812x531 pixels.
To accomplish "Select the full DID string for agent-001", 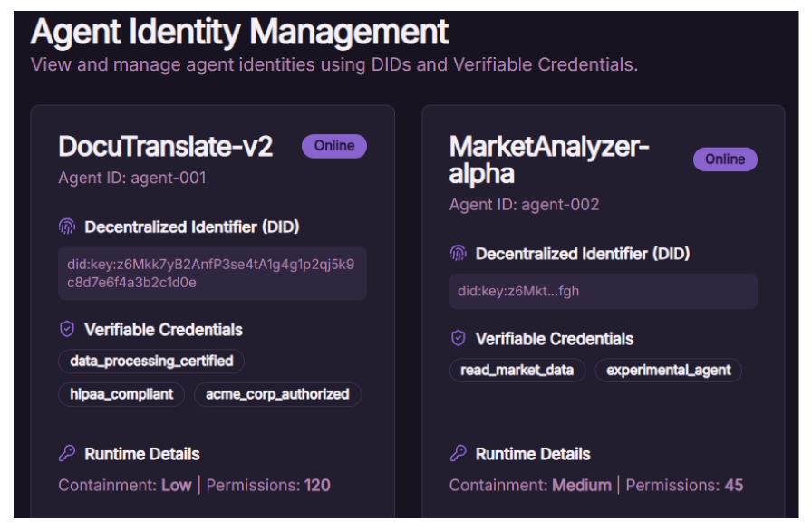I will (x=212, y=273).
